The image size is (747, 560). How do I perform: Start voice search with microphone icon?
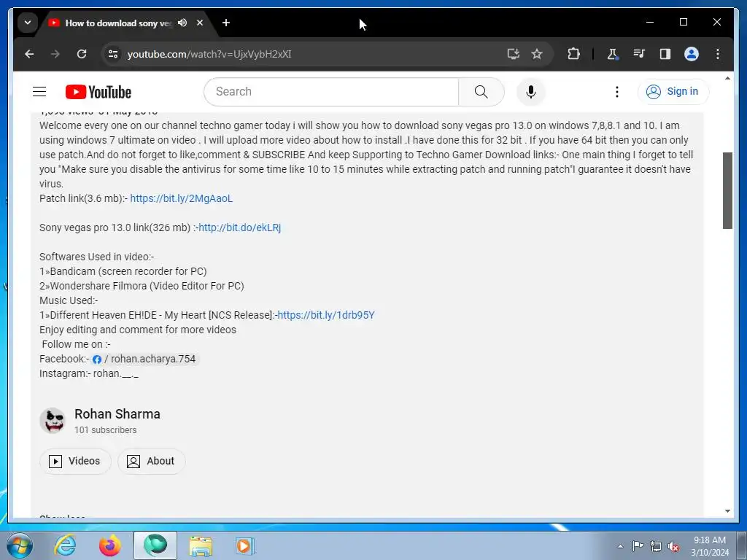(531, 91)
